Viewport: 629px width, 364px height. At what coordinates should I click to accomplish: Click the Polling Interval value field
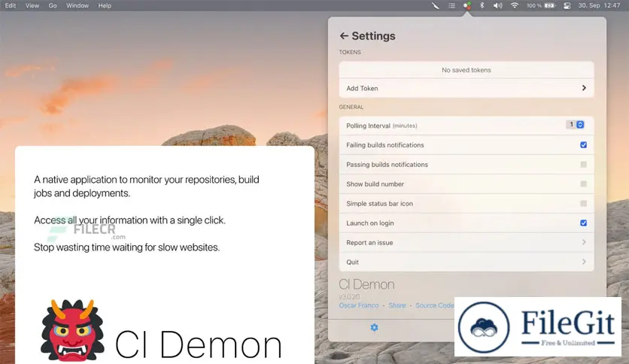click(x=571, y=125)
